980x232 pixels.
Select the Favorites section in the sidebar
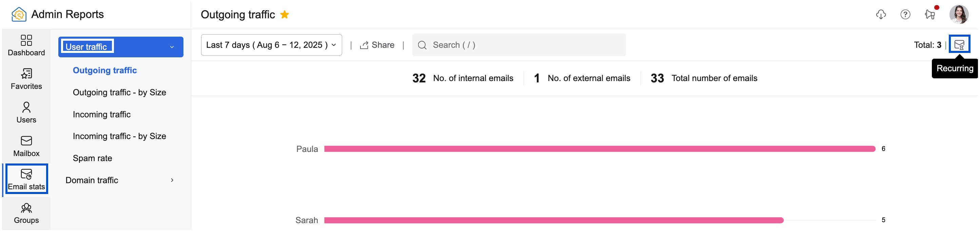pyautogui.click(x=26, y=79)
